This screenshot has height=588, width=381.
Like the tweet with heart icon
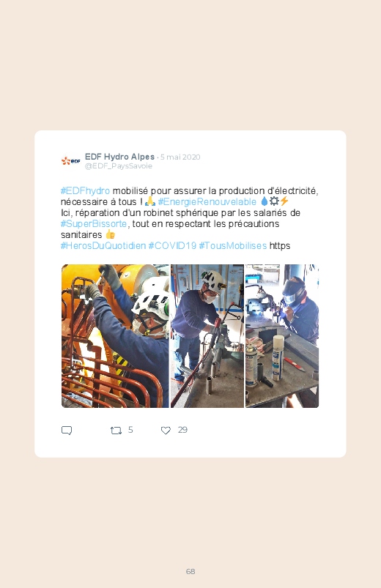coord(166,430)
